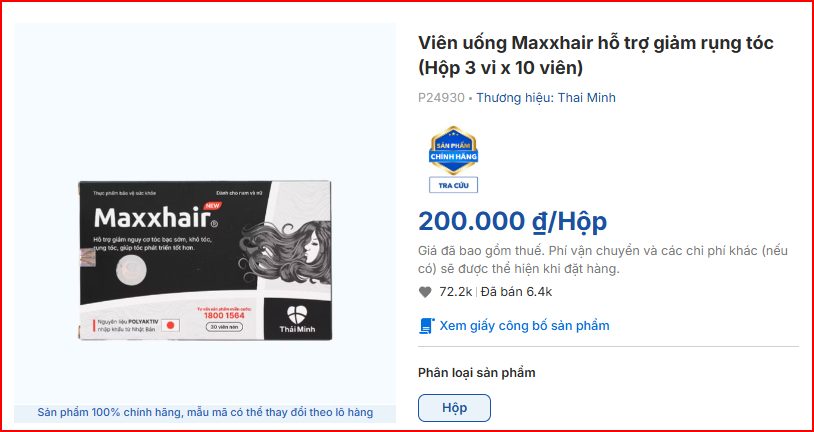
Task: Click the Sản phẩm chính hãng badge
Action: (453, 151)
